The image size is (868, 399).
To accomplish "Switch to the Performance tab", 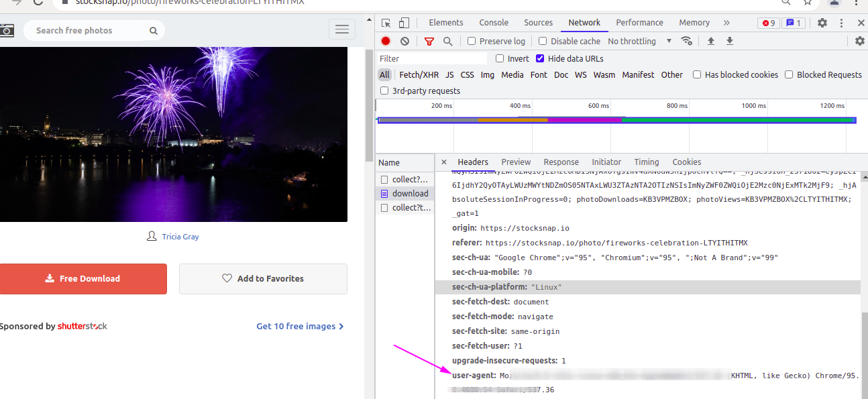I will (x=640, y=23).
